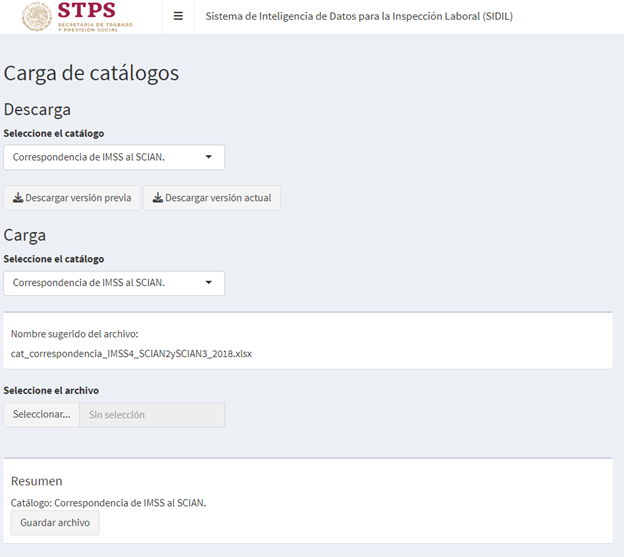Screen dimensions: 624x557
Task: Click the SIDIL system title in header
Action: 359,17
